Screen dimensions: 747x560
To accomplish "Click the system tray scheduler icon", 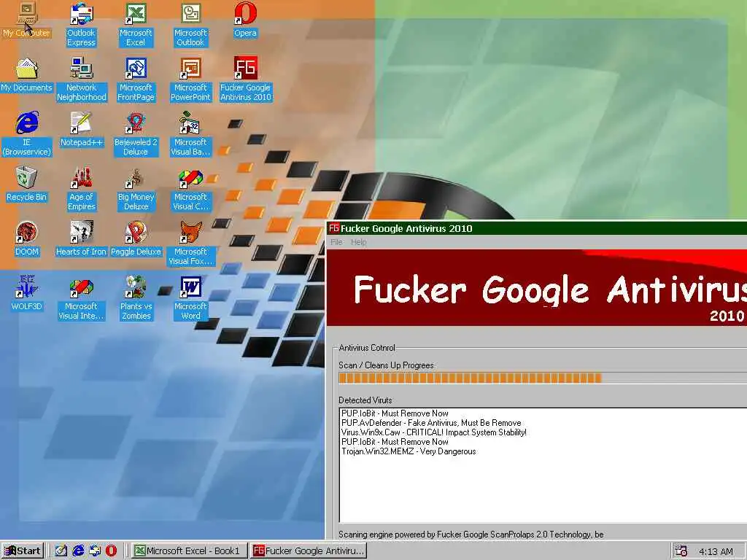I will coord(681,551).
